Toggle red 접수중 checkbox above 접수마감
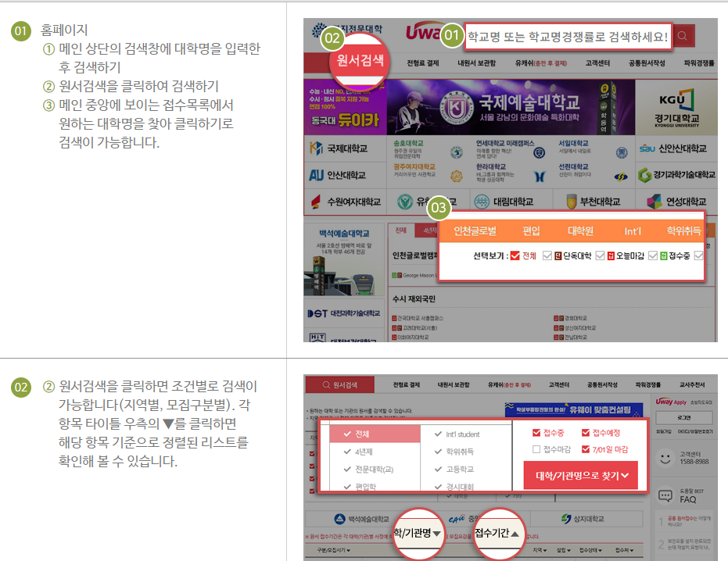The width and height of the screenshot is (728, 561). (x=536, y=433)
